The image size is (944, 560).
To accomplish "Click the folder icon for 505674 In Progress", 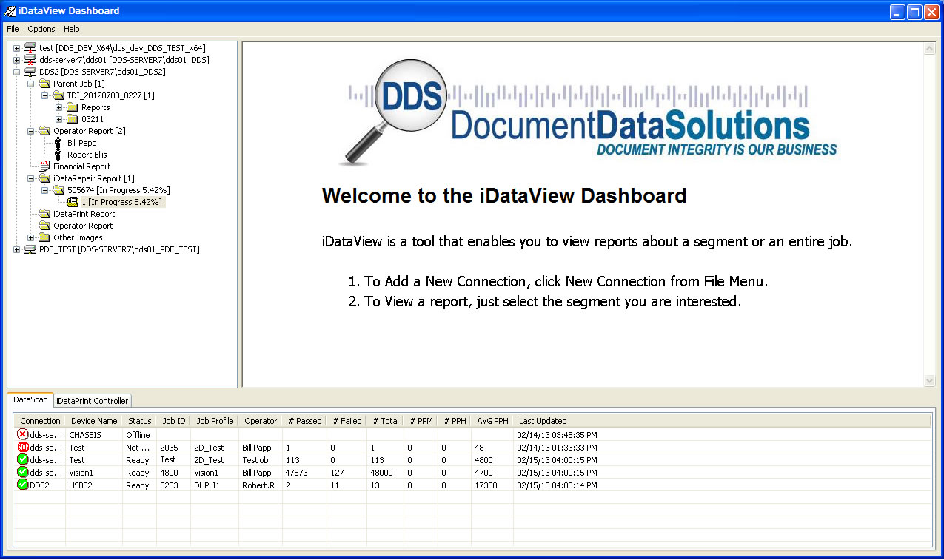I will (x=58, y=190).
